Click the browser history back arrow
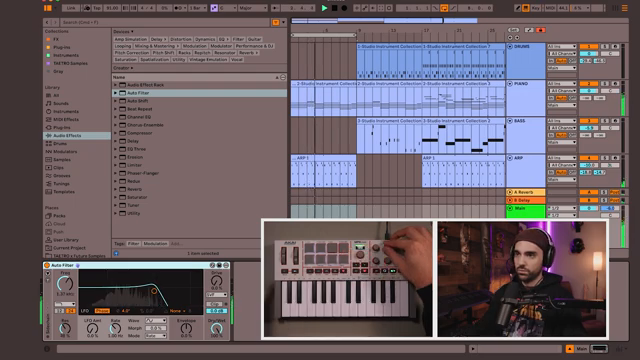Viewport: 640px width, 360px height. coord(47,22)
